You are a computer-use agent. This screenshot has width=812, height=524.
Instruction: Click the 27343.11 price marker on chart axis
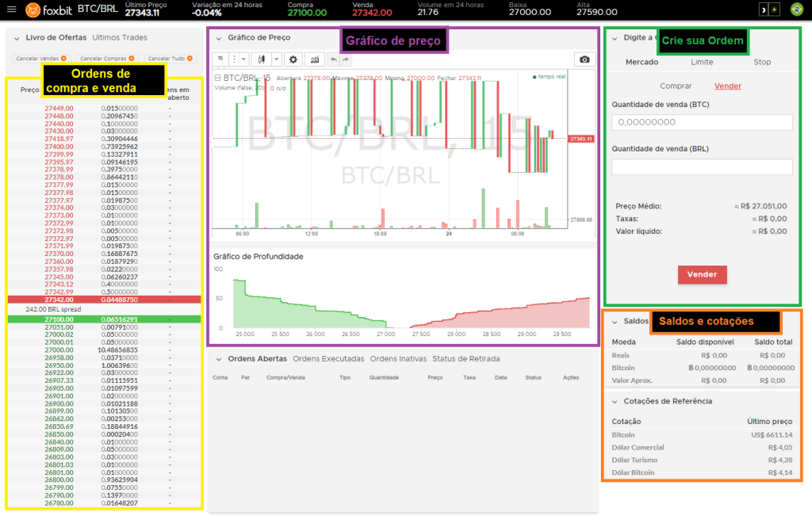pyautogui.click(x=580, y=139)
